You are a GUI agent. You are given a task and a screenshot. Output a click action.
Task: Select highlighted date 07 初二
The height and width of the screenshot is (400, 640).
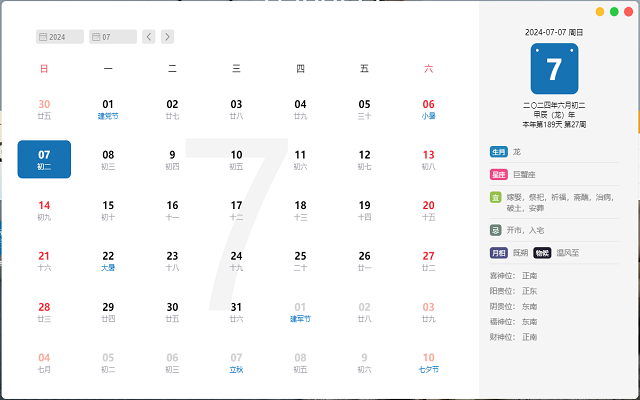pos(44,159)
